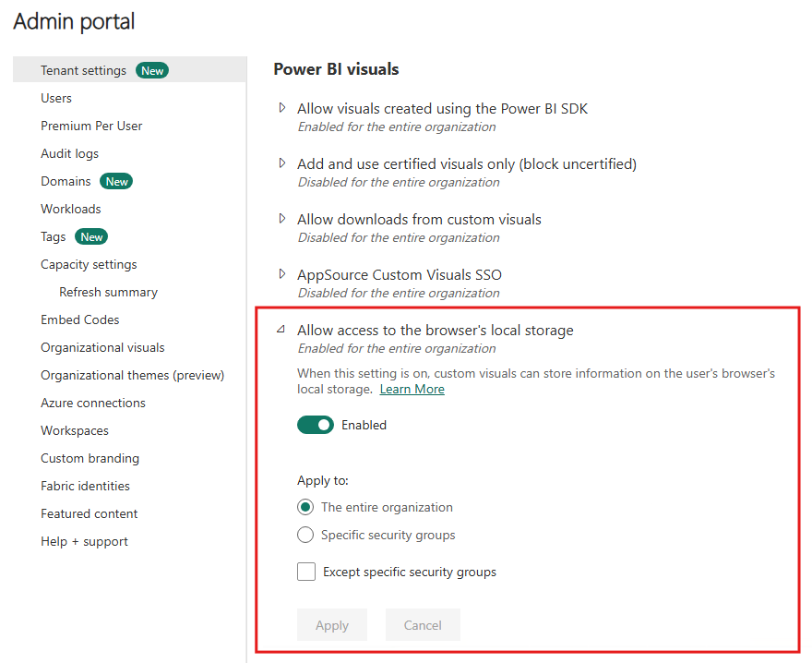
Task: Expand Allow downloads from custom visuals
Action: [x=282, y=219]
